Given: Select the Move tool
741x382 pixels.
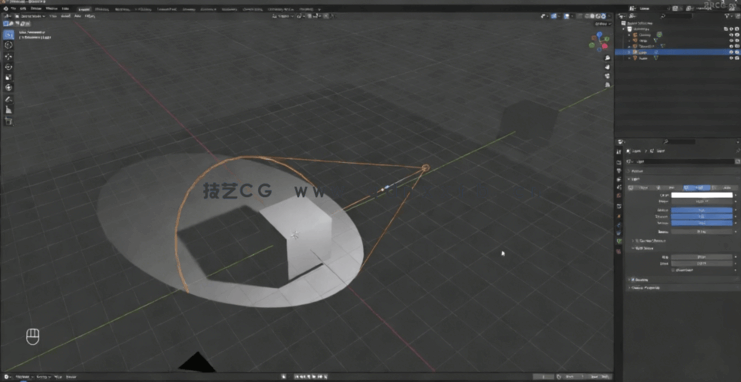Looking at the screenshot, I should [9, 56].
